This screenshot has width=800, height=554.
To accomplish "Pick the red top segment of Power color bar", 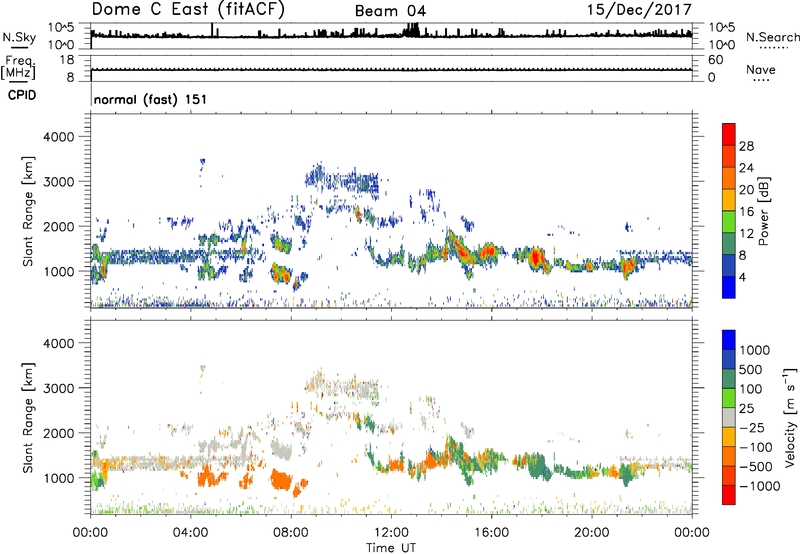I will point(729,134).
